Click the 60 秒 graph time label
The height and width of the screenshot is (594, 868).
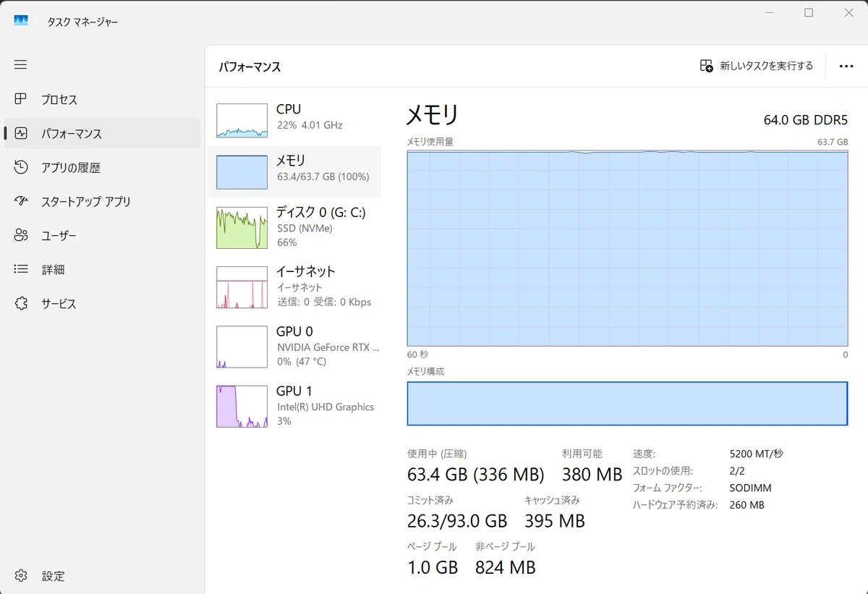point(417,355)
